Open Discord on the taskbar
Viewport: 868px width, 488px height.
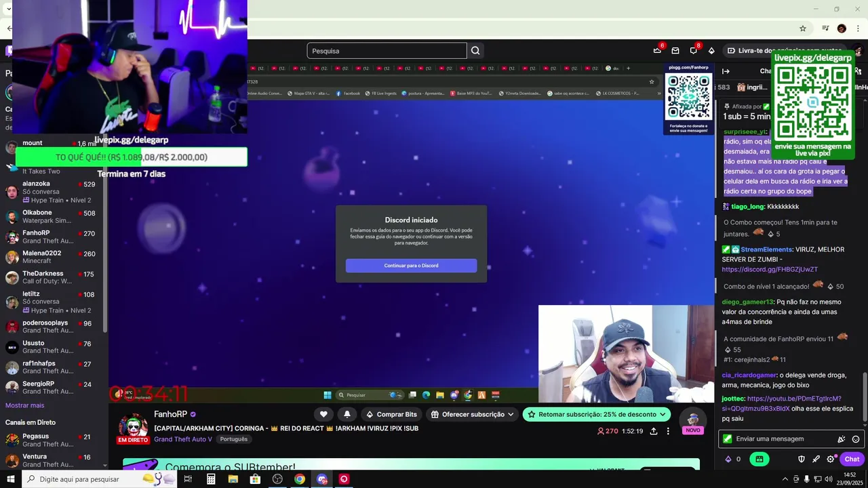tap(321, 479)
